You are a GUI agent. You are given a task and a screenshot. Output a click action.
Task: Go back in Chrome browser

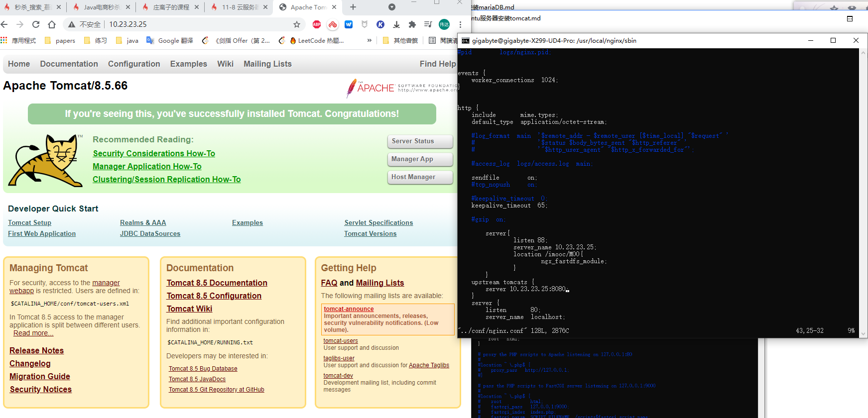click(x=4, y=24)
